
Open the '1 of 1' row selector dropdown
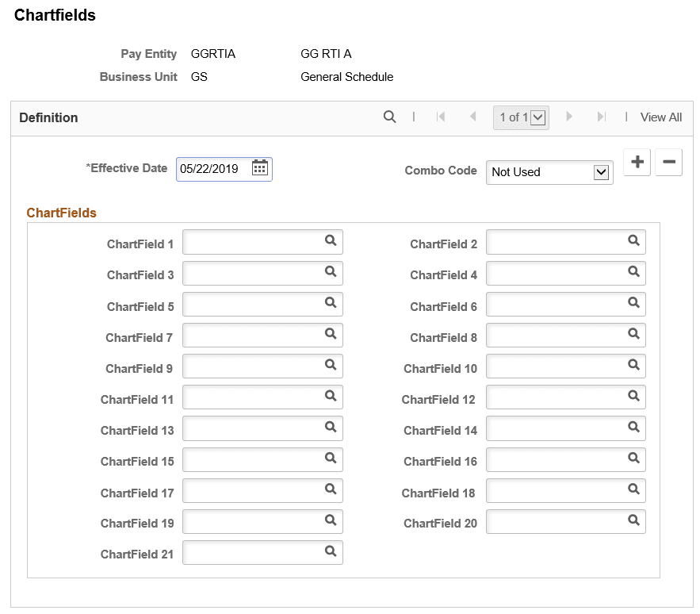point(537,117)
